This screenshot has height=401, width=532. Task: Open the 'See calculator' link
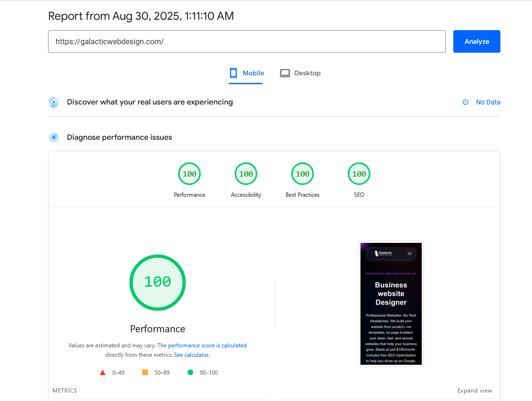(x=191, y=355)
